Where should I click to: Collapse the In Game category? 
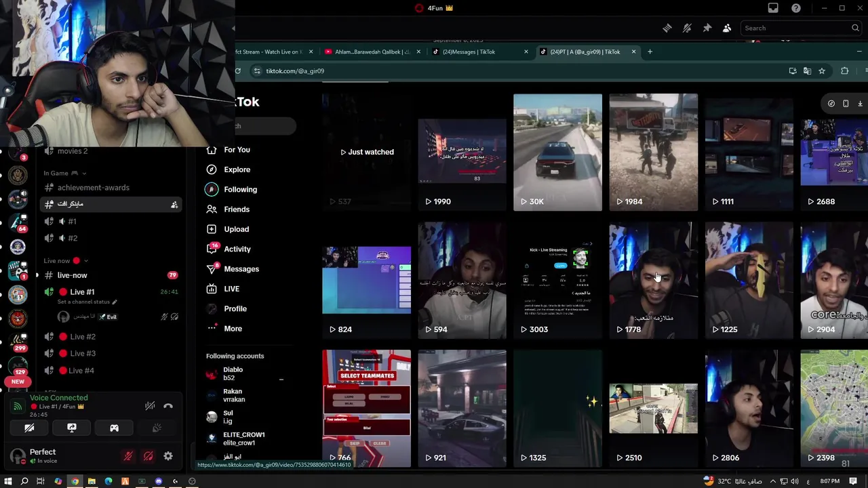pos(65,174)
